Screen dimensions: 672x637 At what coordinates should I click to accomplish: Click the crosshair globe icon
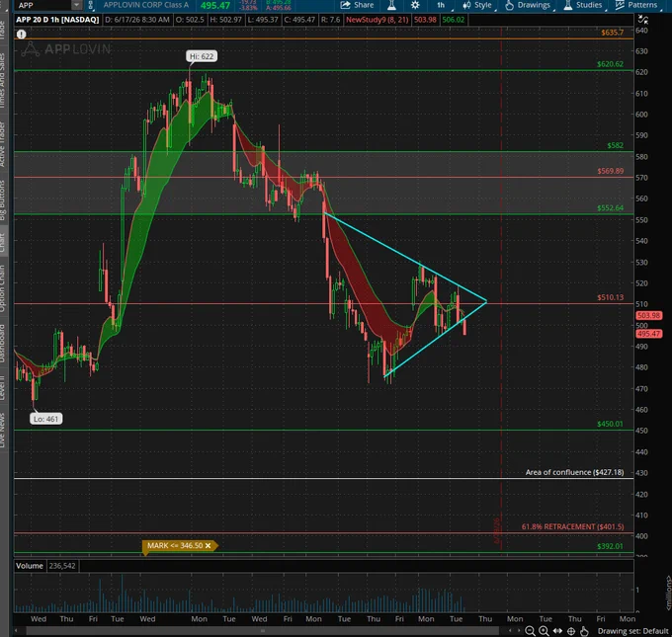coord(571,631)
